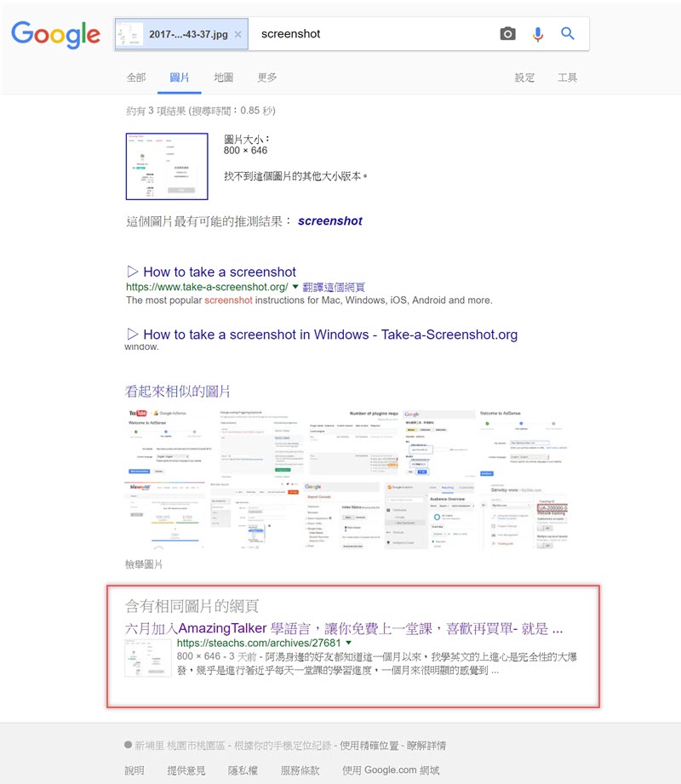
Task: Click the 新埔里 桃園市桃園區 location text
Action: [x=180, y=746]
